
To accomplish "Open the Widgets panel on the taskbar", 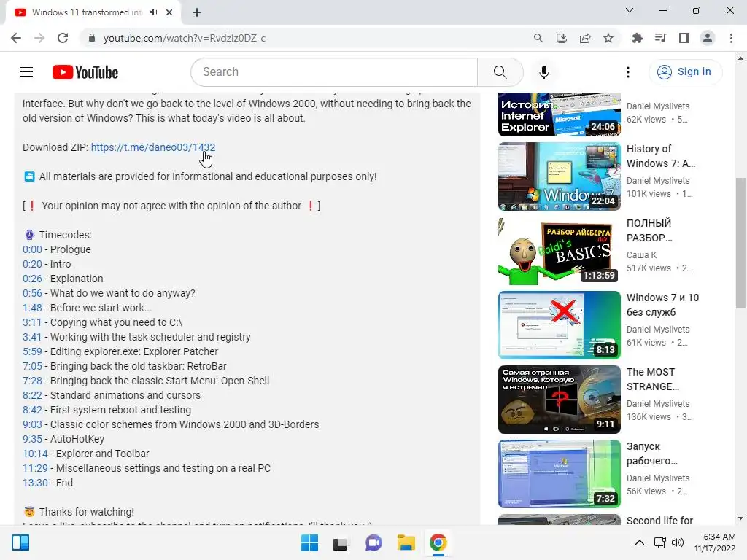I will 20,542.
